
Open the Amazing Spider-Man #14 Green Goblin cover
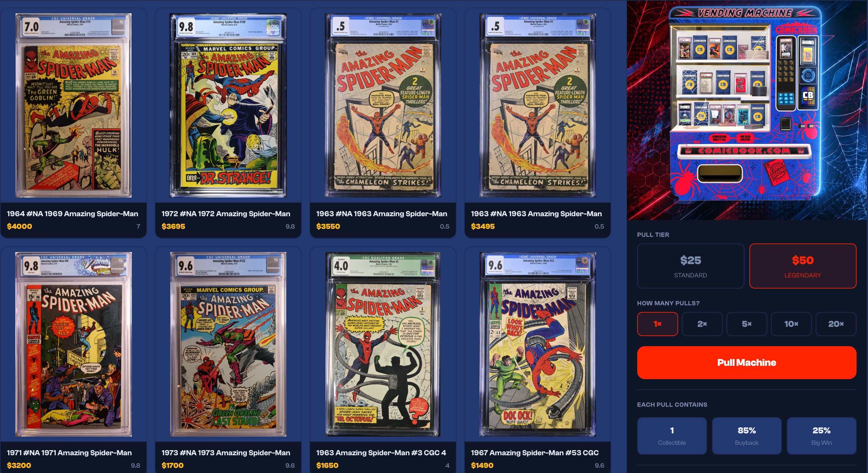tap(74, 105)
